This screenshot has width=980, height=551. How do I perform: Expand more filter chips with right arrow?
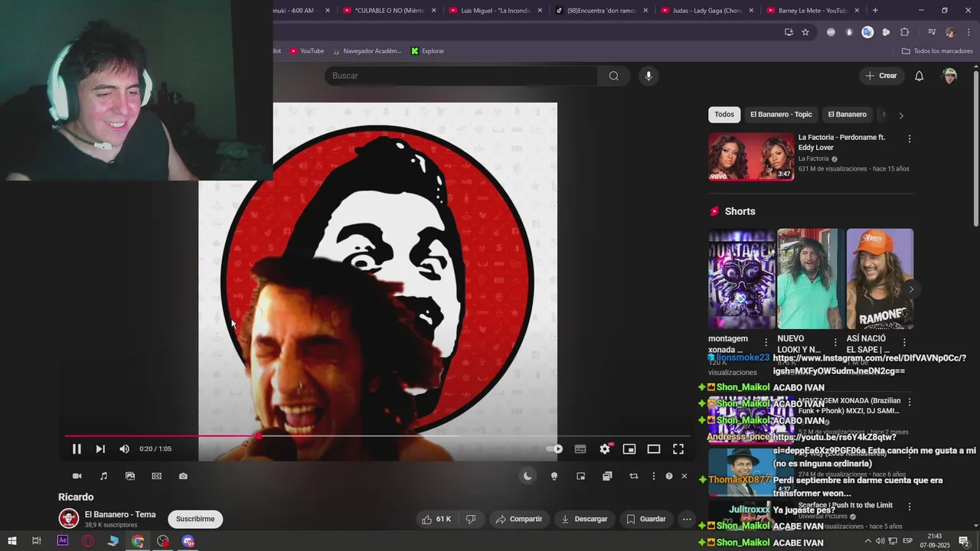(901, 116)
